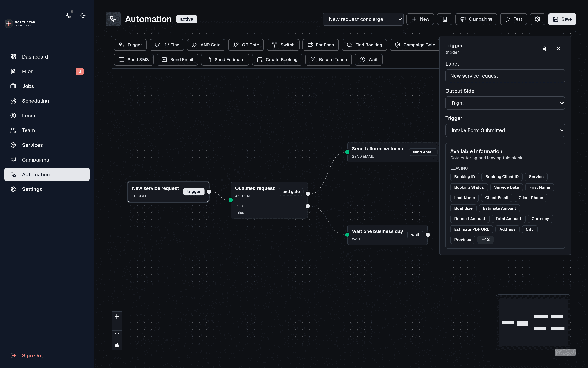
Task: Click the Files badge showing 3
Action: point(80,71)
